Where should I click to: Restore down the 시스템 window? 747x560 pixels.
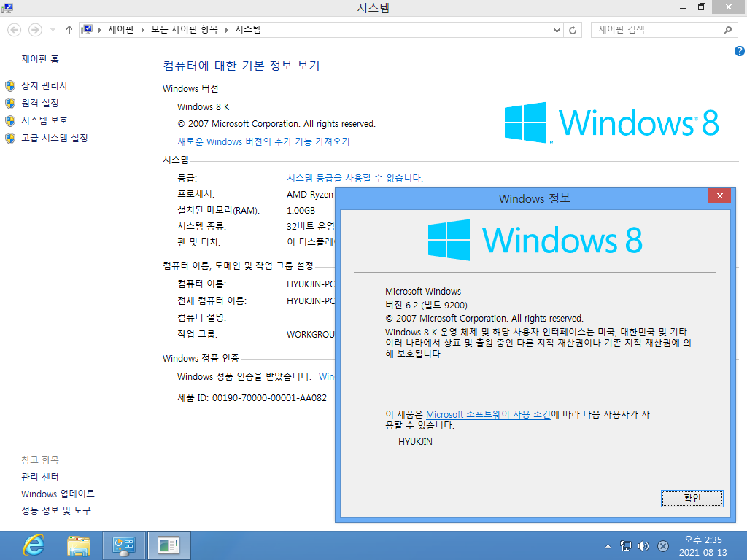pyautogui.click(x=701, y=7)
